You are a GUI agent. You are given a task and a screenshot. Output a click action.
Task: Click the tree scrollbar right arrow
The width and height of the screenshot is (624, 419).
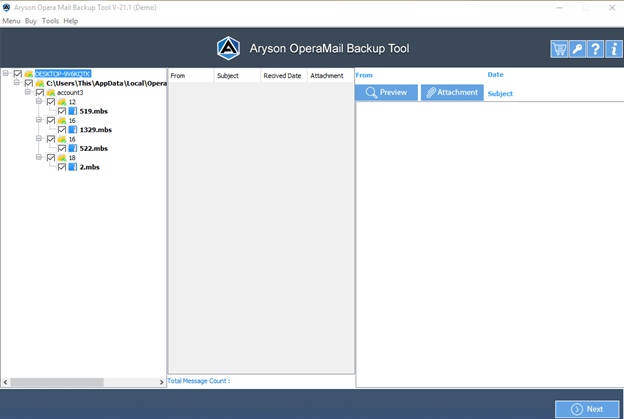(x=161, y=382)
